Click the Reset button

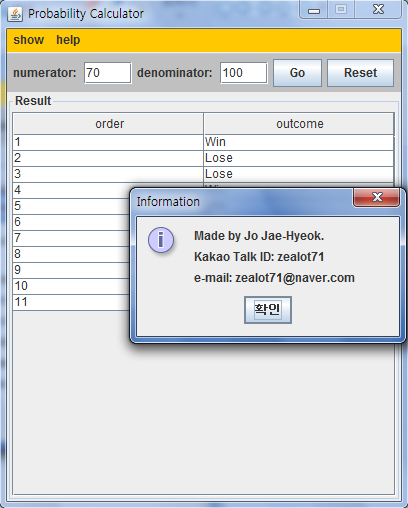click(x=360, y=73)
